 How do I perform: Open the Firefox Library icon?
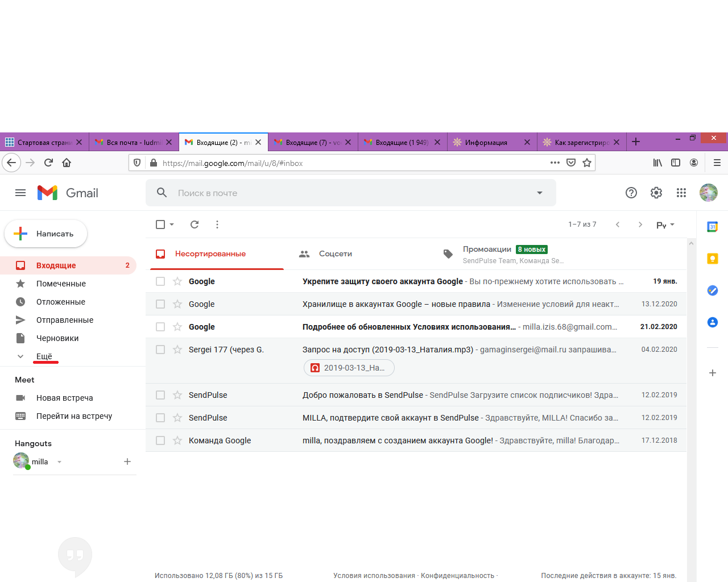tap(657, 163)
